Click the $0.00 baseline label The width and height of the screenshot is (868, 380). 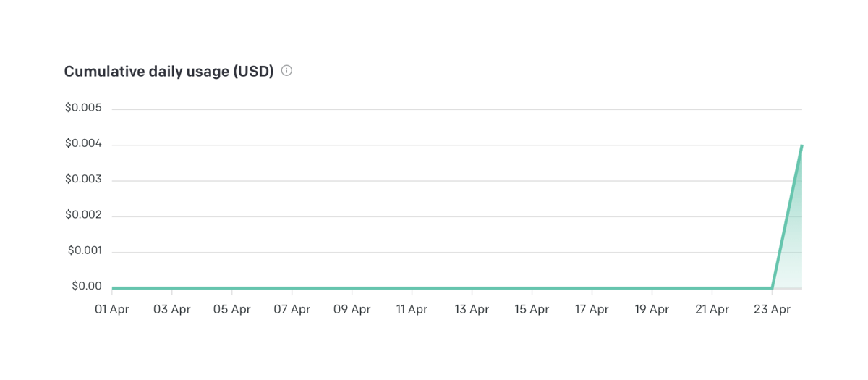(x=87, y=286)
